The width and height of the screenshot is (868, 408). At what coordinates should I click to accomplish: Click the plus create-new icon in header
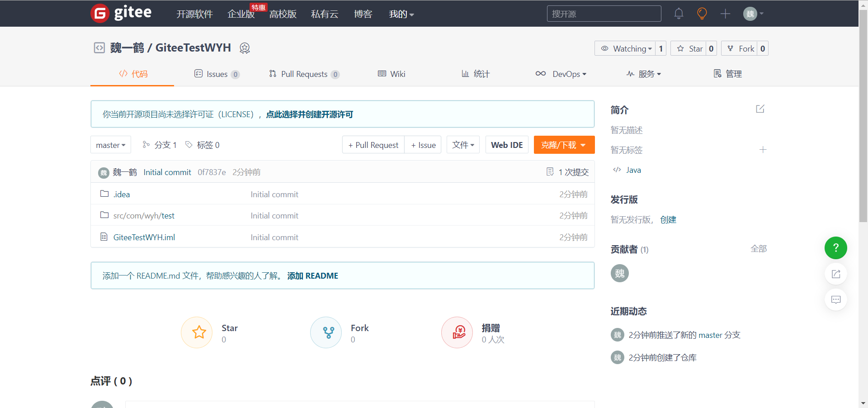[725, 14]
